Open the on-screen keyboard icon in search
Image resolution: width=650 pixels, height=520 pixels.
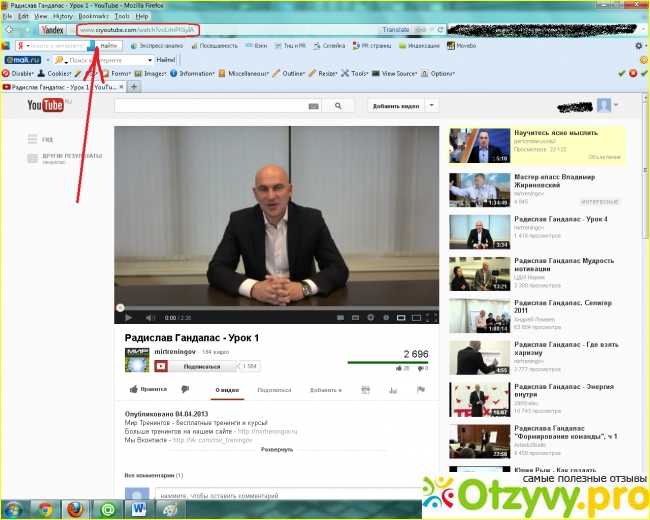click(314, 106)
